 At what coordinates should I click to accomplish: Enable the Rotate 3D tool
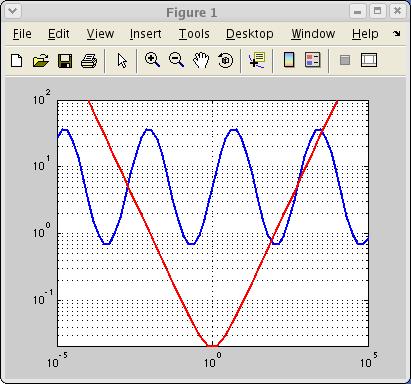pos(225,61)
